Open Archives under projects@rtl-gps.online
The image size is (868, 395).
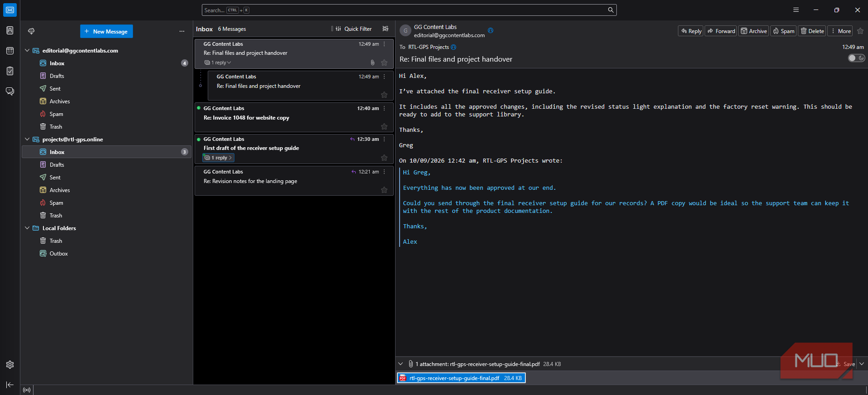(106, 190)
